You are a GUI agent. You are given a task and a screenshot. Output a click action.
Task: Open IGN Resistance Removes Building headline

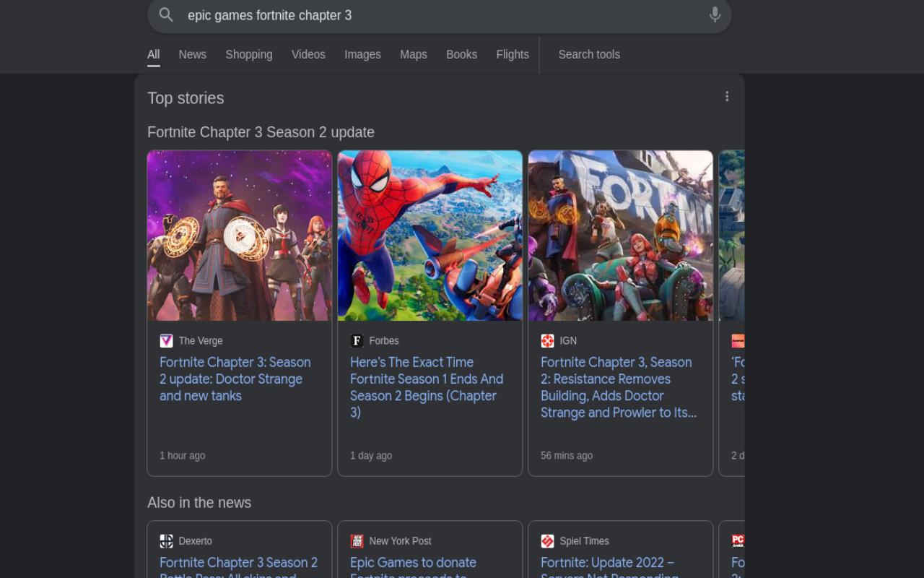pos(619,387)
